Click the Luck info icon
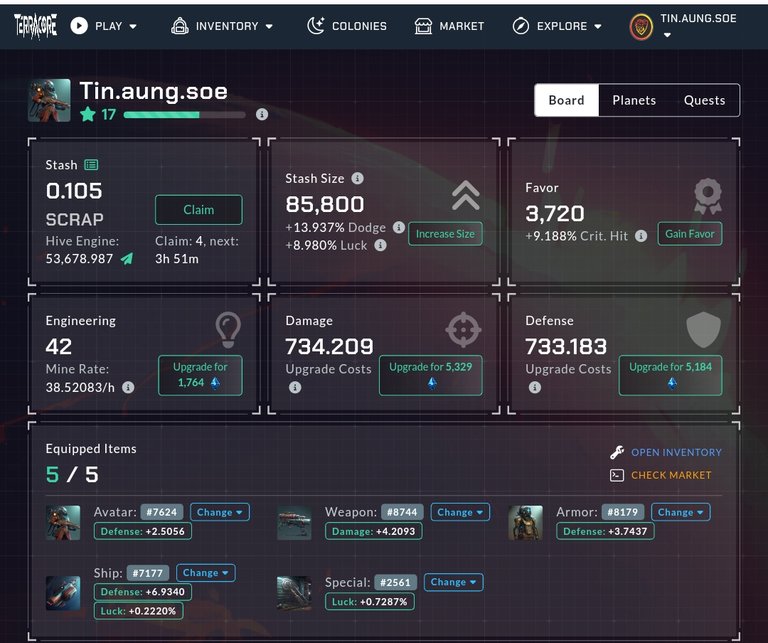Image resolution: width=768 pixels, height=643 pixels. (x=381, y=245)
